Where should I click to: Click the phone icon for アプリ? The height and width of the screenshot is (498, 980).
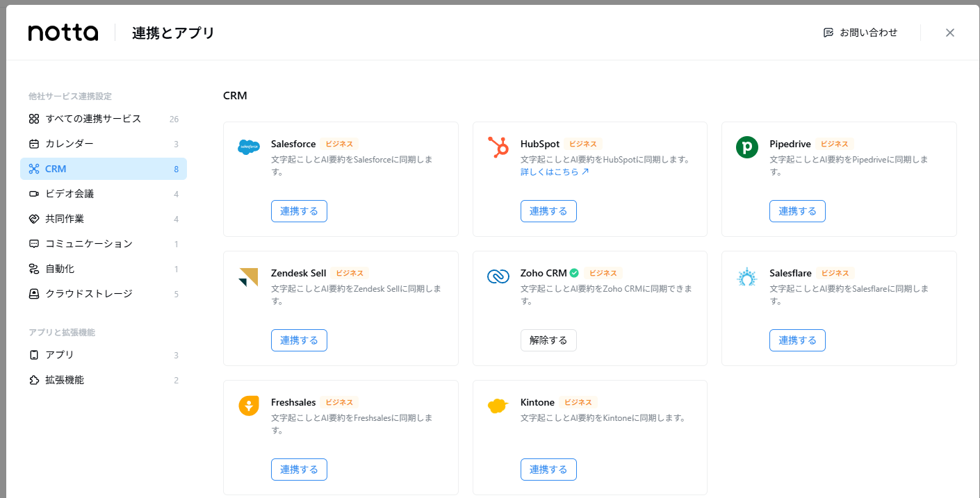click(x=34, y=355)
